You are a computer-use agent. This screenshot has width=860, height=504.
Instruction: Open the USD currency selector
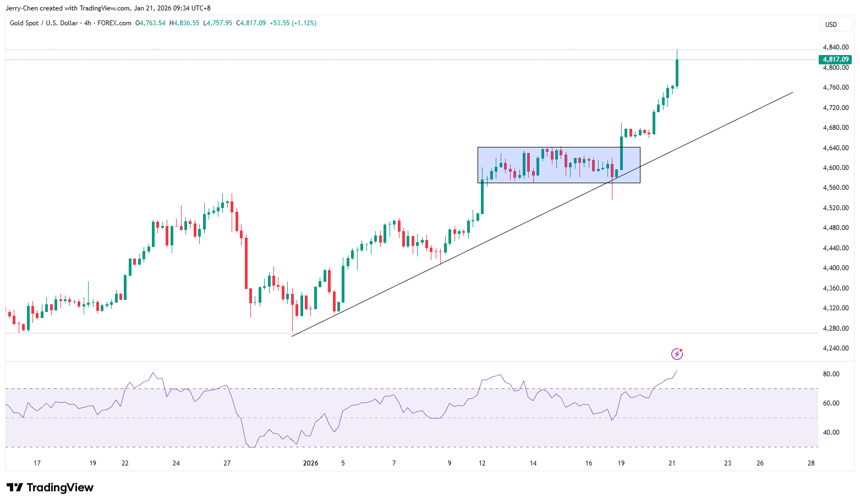831,24
